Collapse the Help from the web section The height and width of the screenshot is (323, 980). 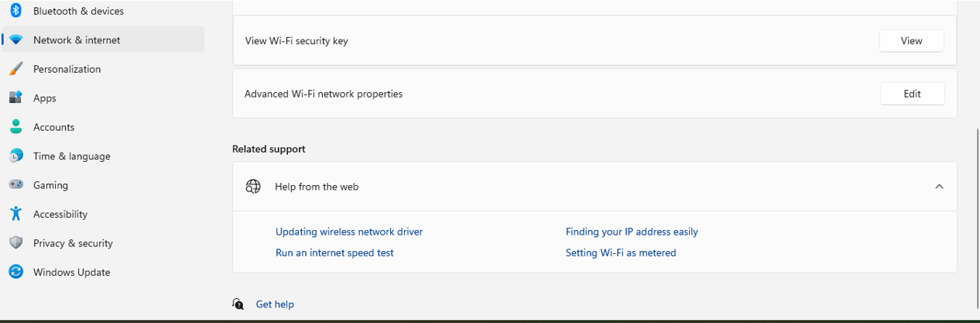click(939, 187)
